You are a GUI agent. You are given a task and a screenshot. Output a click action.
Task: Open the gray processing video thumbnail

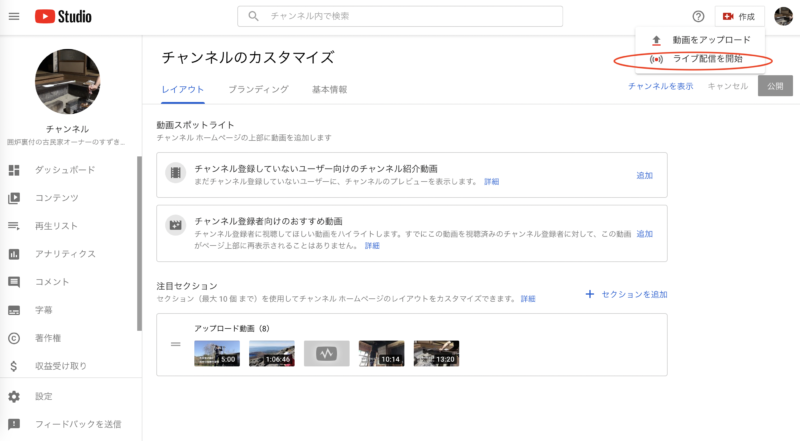[x=327, y=354]
